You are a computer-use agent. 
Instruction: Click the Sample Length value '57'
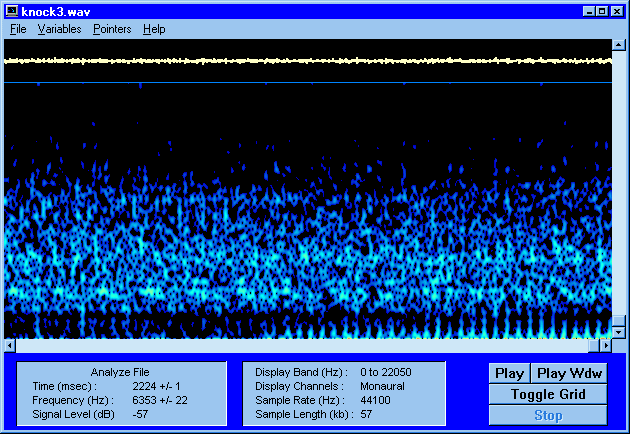366,414
